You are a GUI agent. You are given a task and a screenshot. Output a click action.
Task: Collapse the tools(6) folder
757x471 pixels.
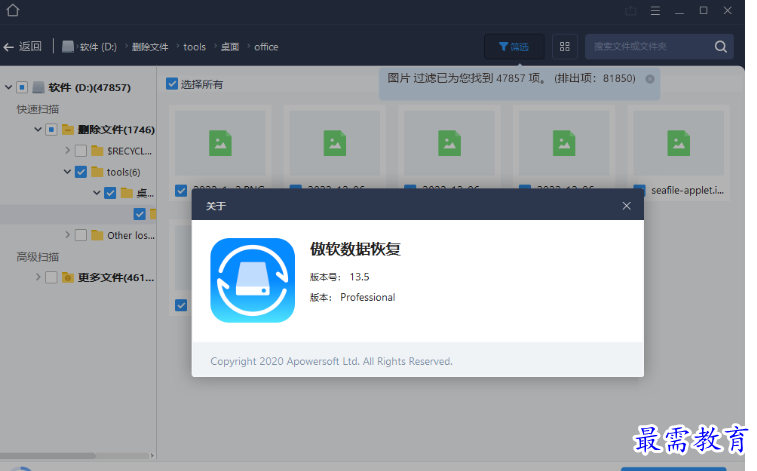[67, 172]
